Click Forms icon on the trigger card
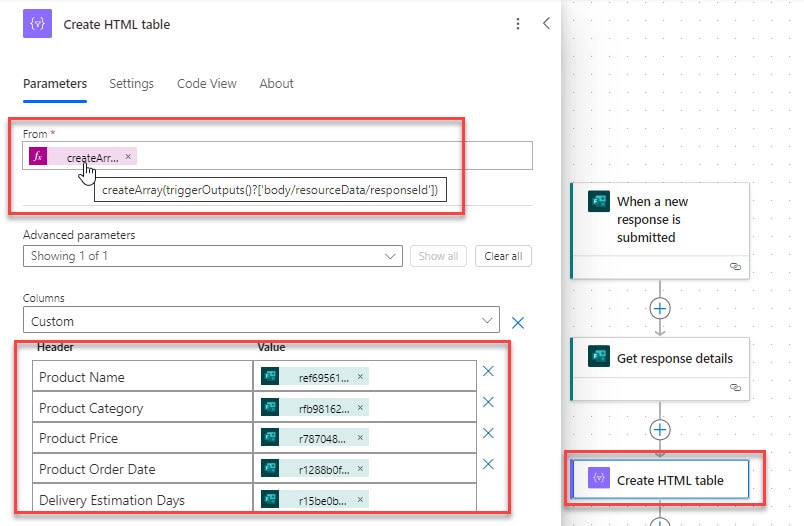804x526 pixels. pos(599,201)
